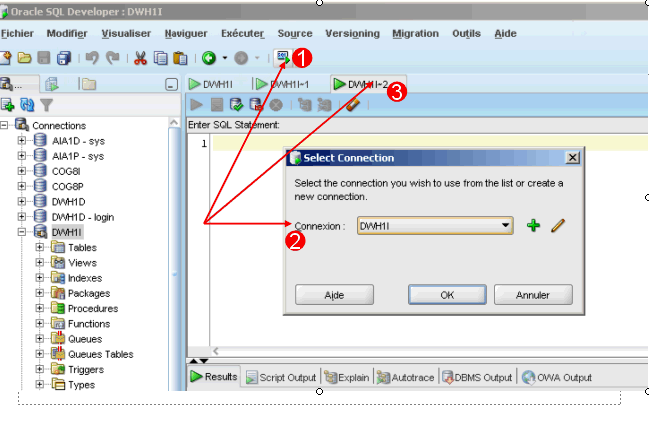Click the green Back navigation arrow

[209, 58]
